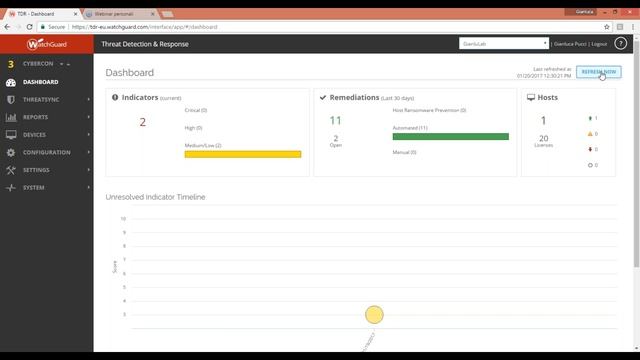Image resolution: width=640 pixels, height=360 pixels.
Task: Click the Manual (0) label
Action: 404,152
